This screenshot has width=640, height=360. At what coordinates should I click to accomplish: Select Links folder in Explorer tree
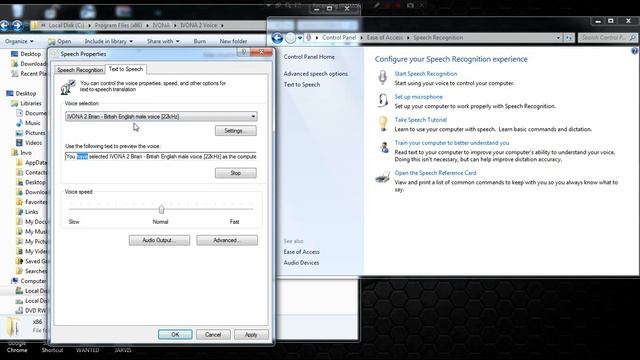click(x=31, y=212)
